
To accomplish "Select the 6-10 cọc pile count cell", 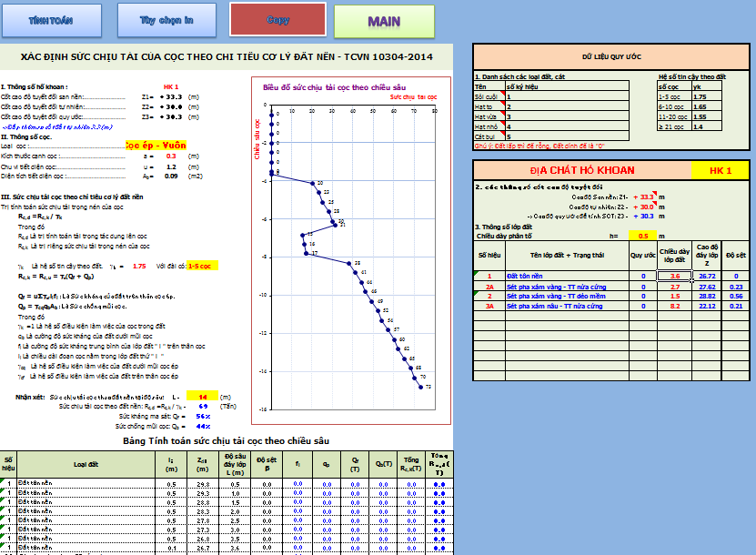I will (x=675, y=106).
